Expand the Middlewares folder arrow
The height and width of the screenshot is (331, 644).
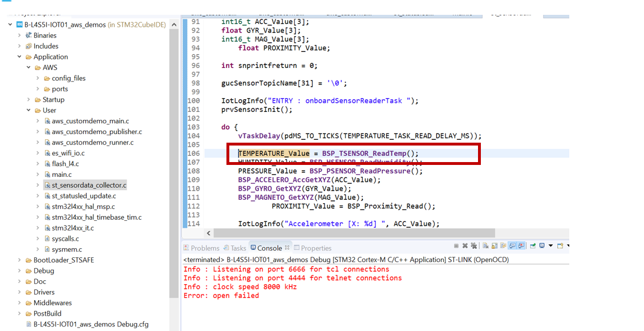(19, 302)
